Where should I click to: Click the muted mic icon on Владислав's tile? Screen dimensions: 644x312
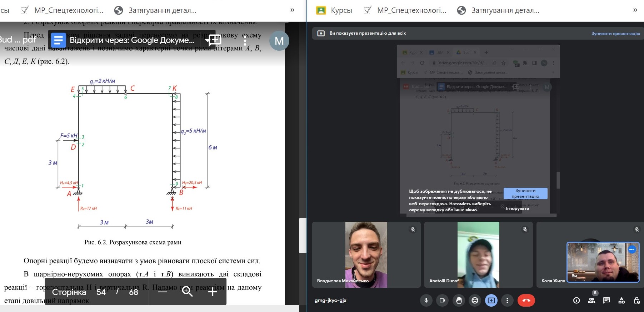pyautogui.click(x=413, y=230)
